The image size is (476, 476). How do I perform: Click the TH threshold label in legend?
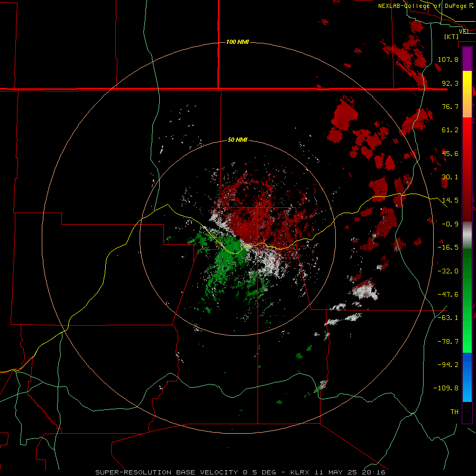pyautogui.click(x=454, y=412)
